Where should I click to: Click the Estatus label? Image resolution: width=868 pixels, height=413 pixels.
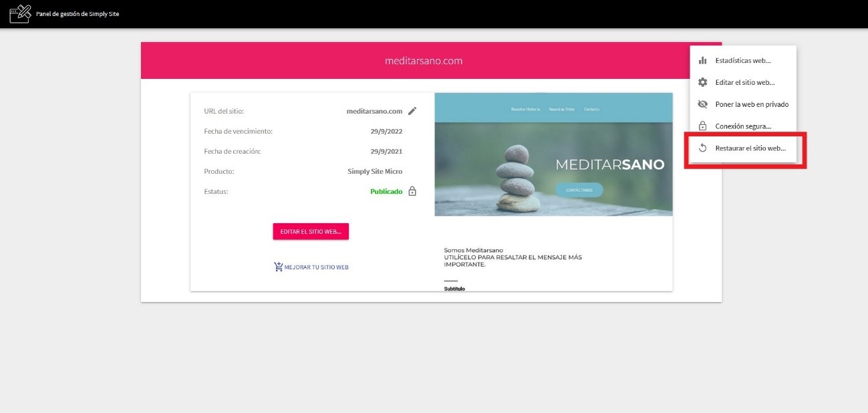coord(216,191)
